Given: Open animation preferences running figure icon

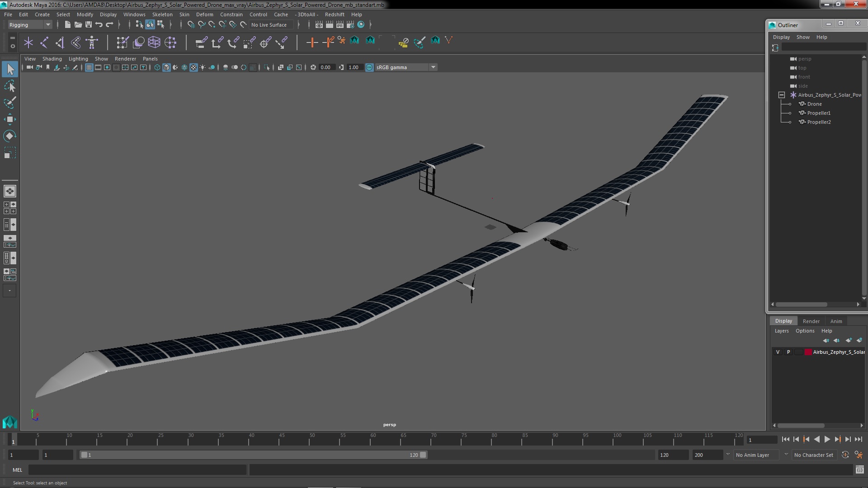Looking at the screenshot, I should pyautogui.click(x=858, y=455).
